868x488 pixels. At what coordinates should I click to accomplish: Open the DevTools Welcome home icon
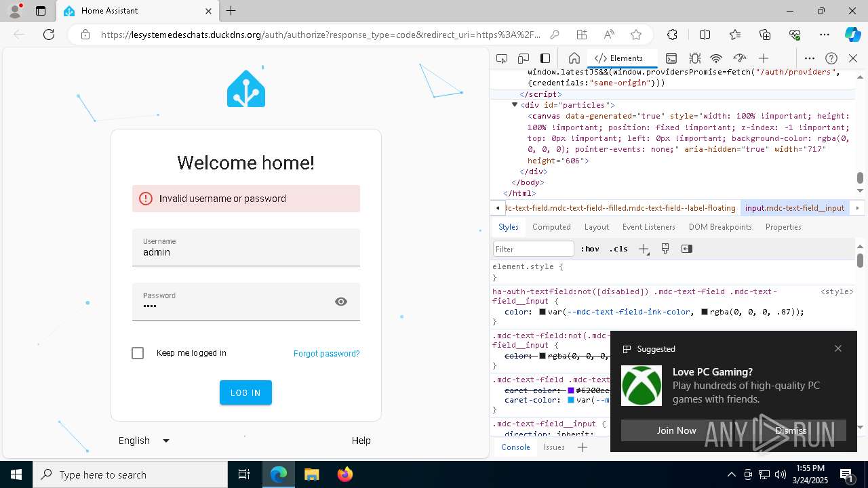click(x=574, y=58)
